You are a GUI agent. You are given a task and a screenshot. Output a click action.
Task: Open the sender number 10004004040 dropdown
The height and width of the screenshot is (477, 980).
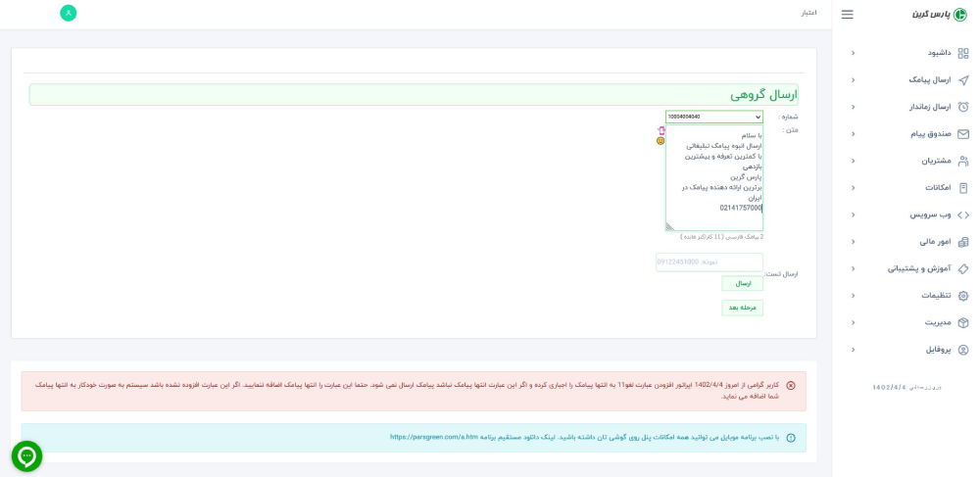(713, 117)
